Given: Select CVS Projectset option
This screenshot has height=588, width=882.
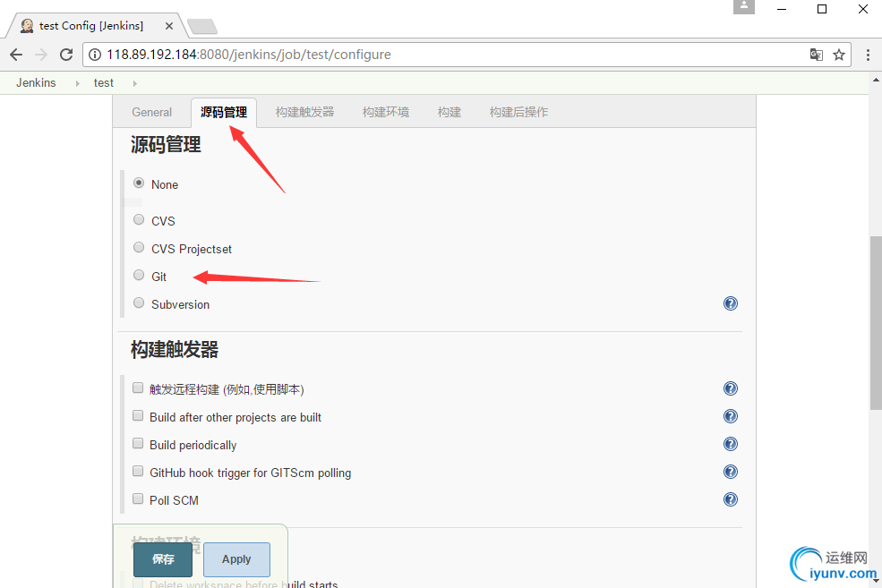Looking at the screenshot, I should pyautogui.click(x=139, y=247).
